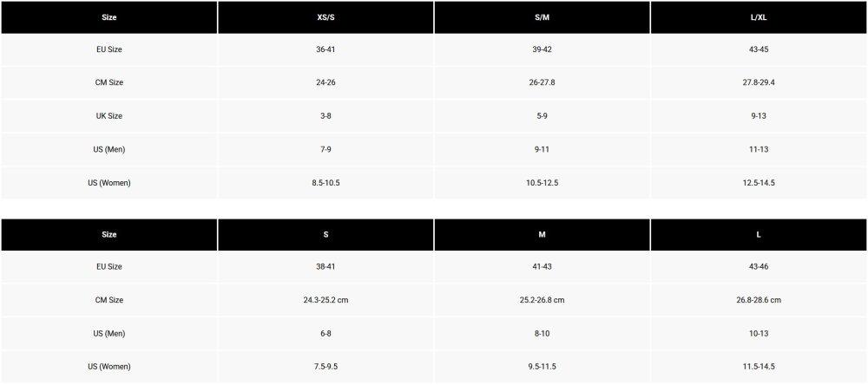This screenshot has width=868, height=385.
Task: Select the 10.5-12.5 US Women cell
Action: click(542, 183)
